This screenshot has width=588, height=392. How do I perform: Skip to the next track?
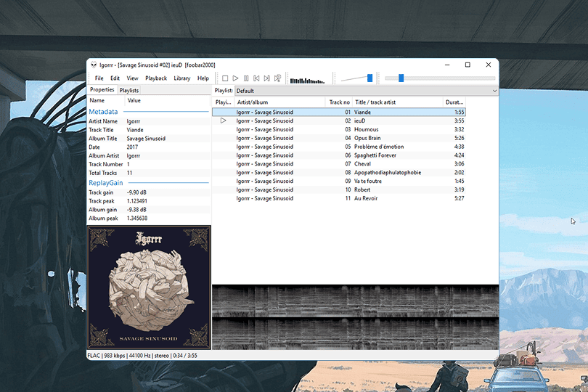click(x=266, y=78)
